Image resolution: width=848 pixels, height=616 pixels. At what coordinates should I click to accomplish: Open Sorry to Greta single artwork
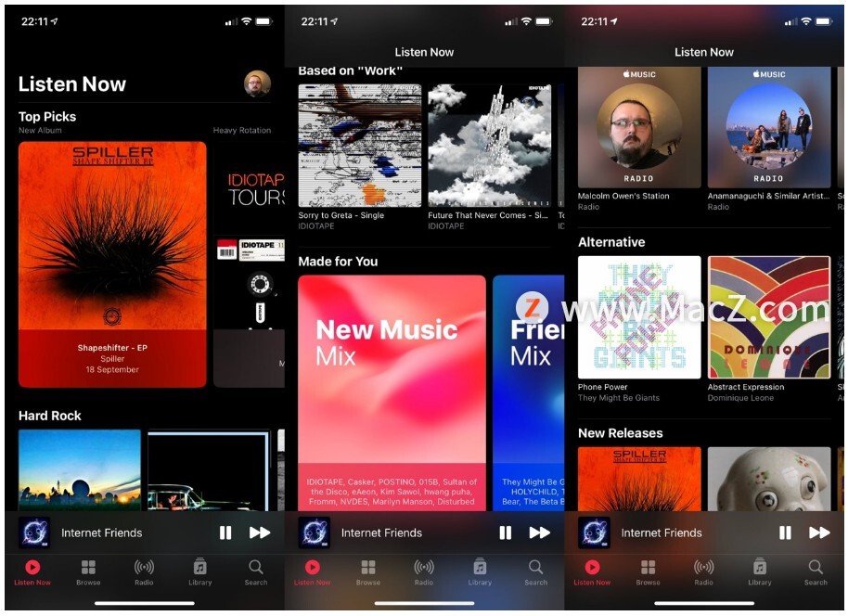[360, 146]
